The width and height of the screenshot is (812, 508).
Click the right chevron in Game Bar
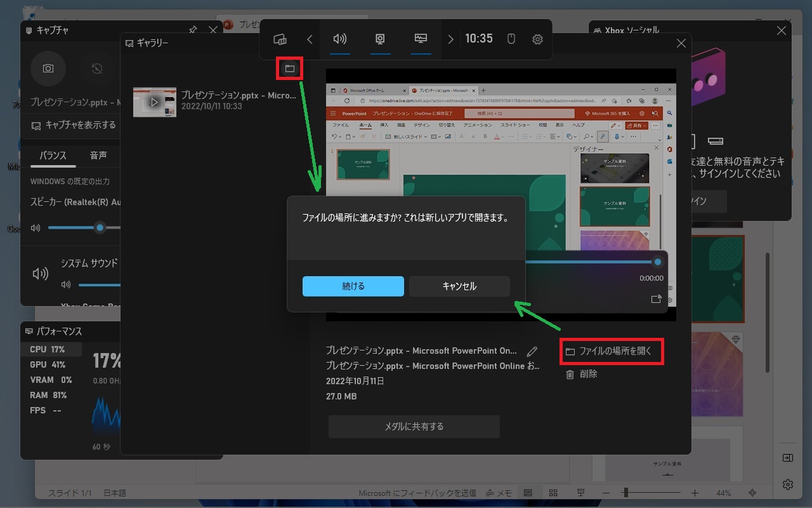click(x=450, y=39)
